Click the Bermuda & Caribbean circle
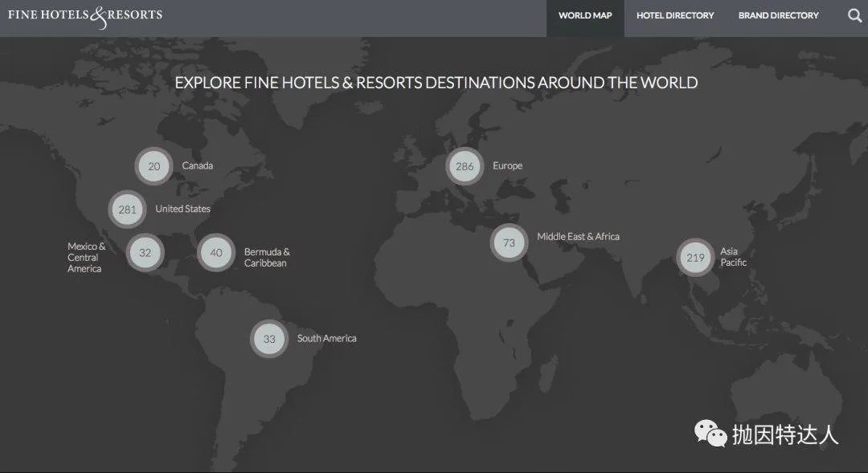The width and height of the screenshot is (868, 473). tap(215, 252)
